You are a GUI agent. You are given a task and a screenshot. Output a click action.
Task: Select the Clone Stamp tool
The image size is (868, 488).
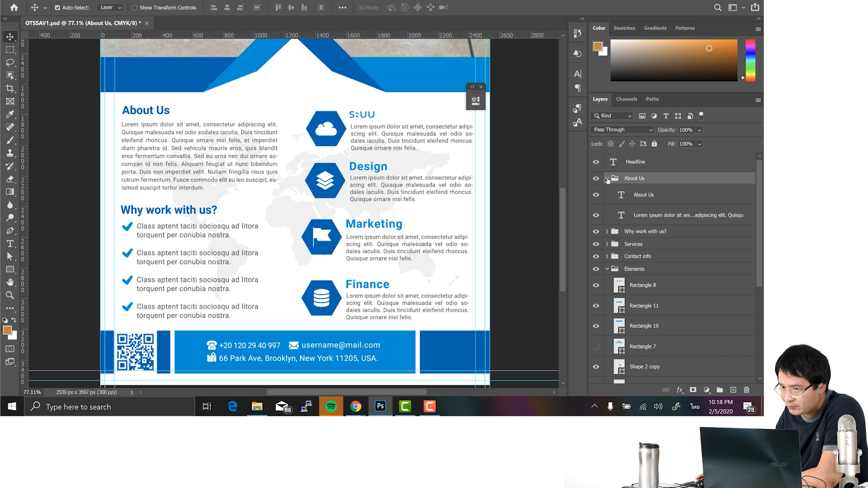[10, 153]
